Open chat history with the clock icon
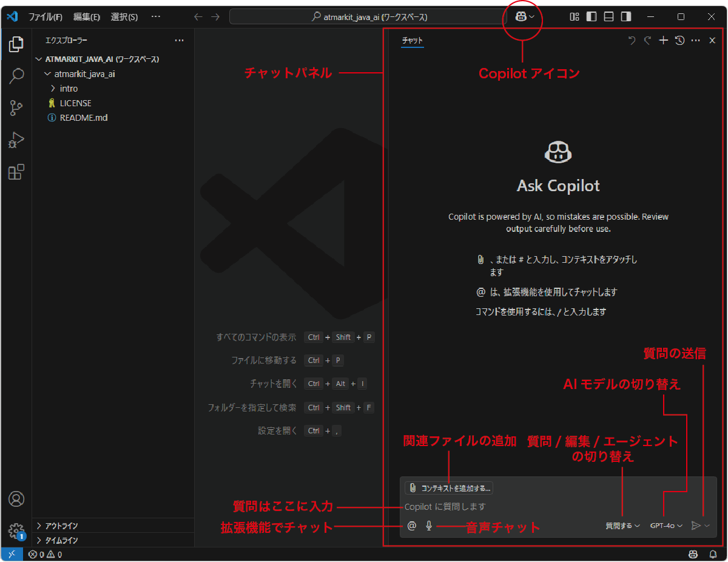Screen dimensions: 728x562 pyautogui.click(x=679, y=40)
